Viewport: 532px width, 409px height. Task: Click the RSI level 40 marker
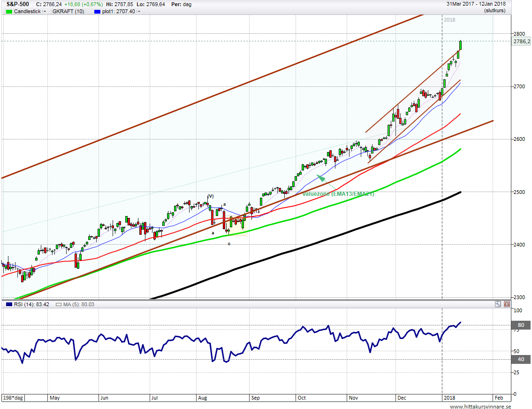(521, 359)
